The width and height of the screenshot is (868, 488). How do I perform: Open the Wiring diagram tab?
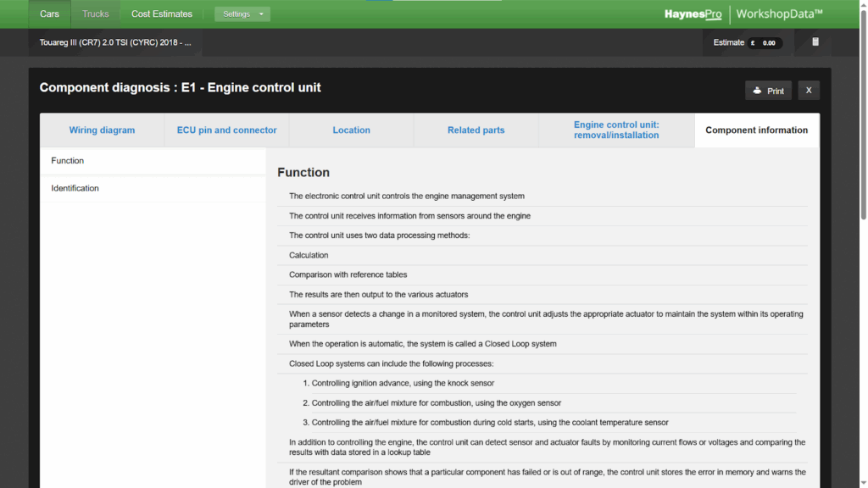coord(102,130)
